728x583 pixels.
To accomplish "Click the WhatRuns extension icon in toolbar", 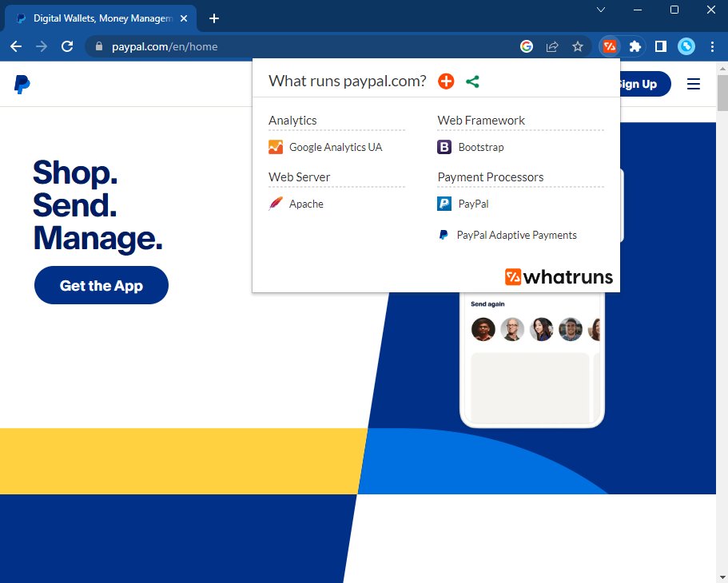I will pos(609,46).
